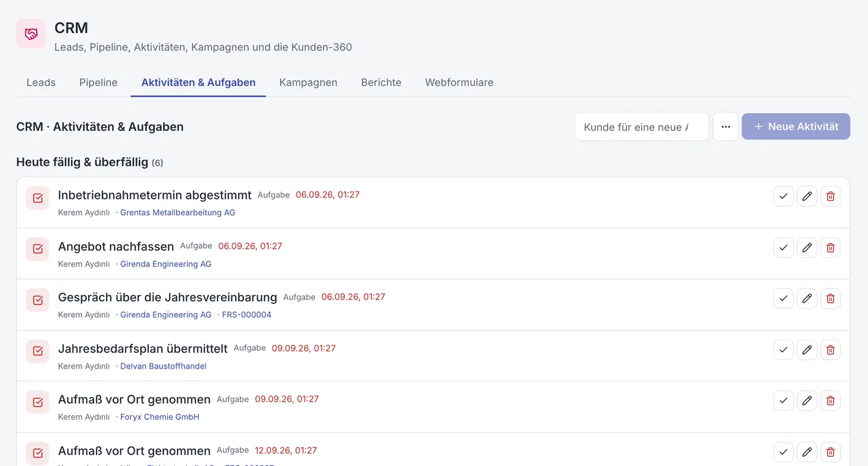Open Foryx Chemie GmbH customer link
This screenshot has height=466, width=868.
(x=160, y=417)
